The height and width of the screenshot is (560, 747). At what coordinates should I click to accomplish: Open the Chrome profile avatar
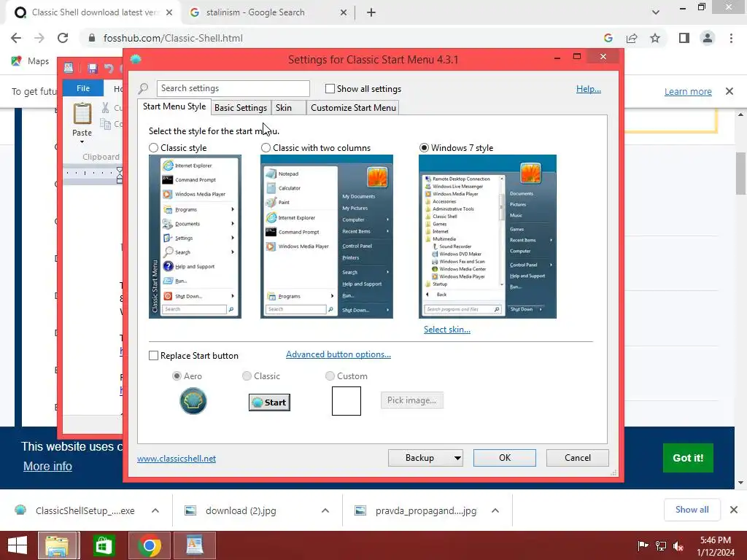pos(708,38)
